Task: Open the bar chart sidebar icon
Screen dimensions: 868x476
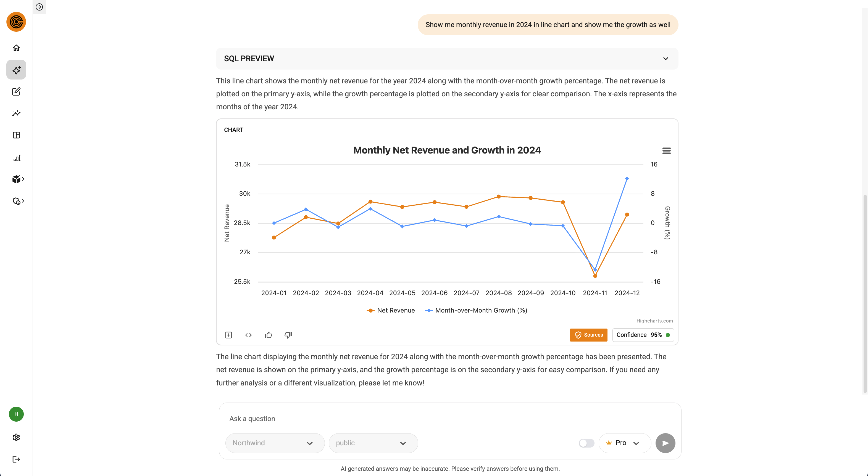Action: pyautogui.click(x=17, y=158)
